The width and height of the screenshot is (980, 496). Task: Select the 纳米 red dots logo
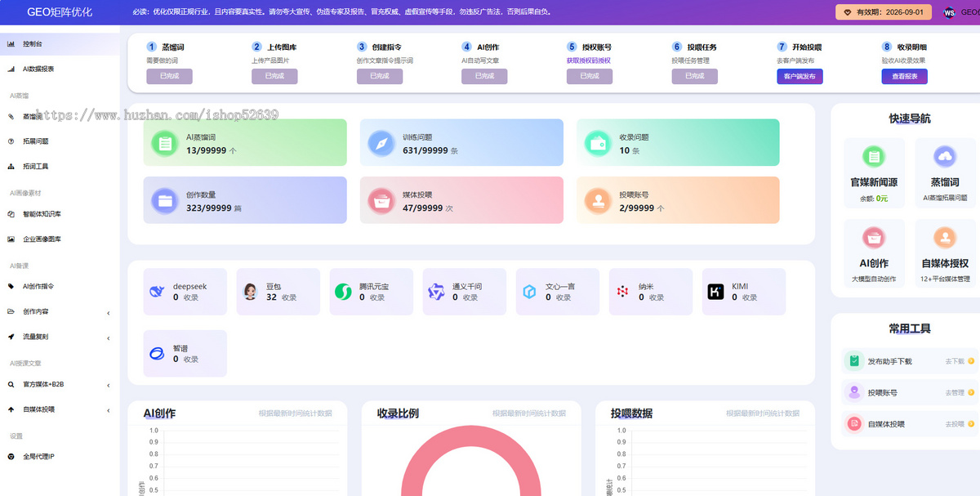pos(623,292)
